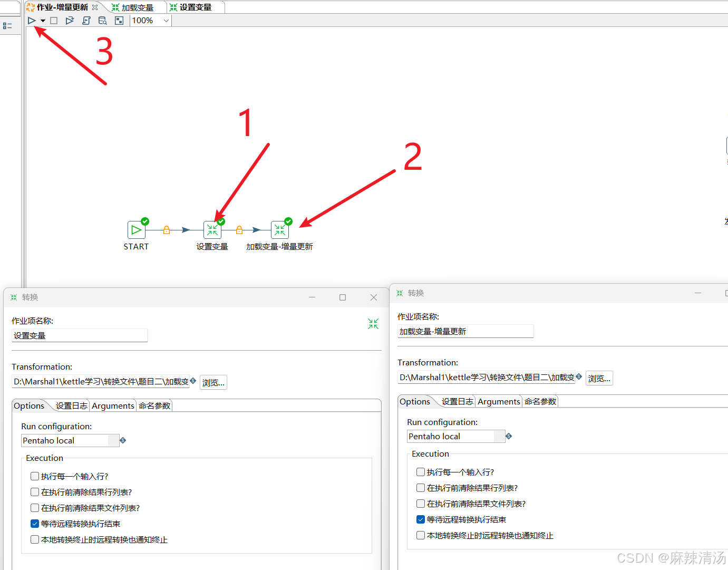
Task: Open Options tab in 设置变量 dialog
Action: click(x=29, y=405)
